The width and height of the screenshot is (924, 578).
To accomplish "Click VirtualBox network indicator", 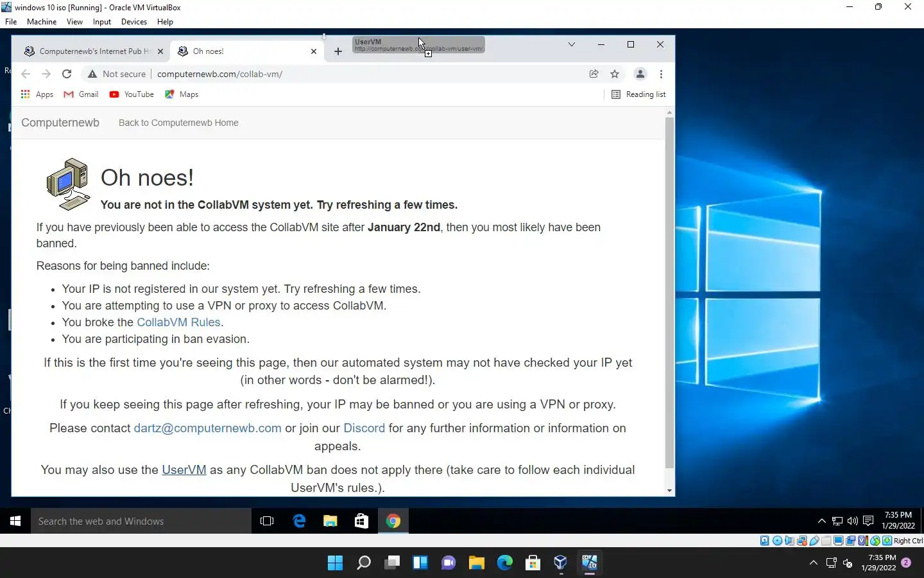I will [x=802, y=541].
